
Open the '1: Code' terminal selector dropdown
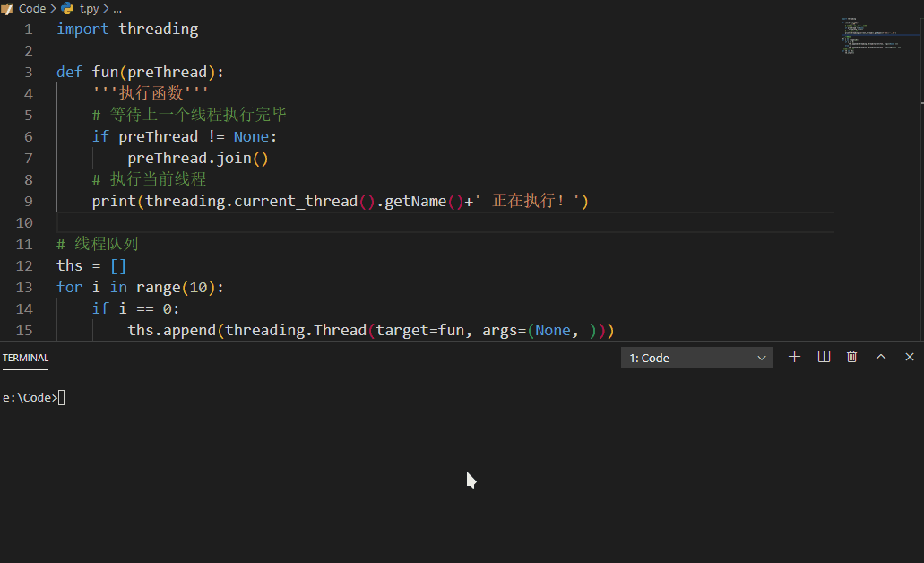tap(698, 358)
